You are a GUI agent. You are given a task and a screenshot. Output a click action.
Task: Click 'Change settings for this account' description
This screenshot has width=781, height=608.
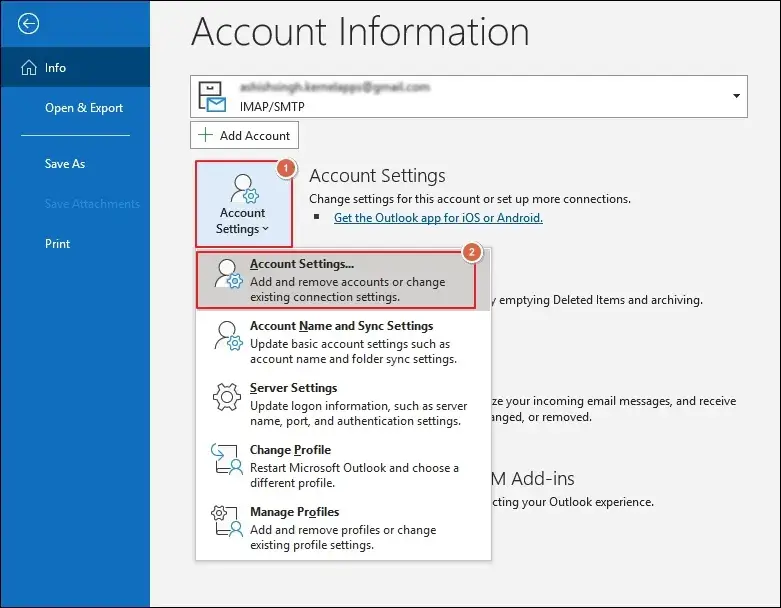click(x=470, y=199)
